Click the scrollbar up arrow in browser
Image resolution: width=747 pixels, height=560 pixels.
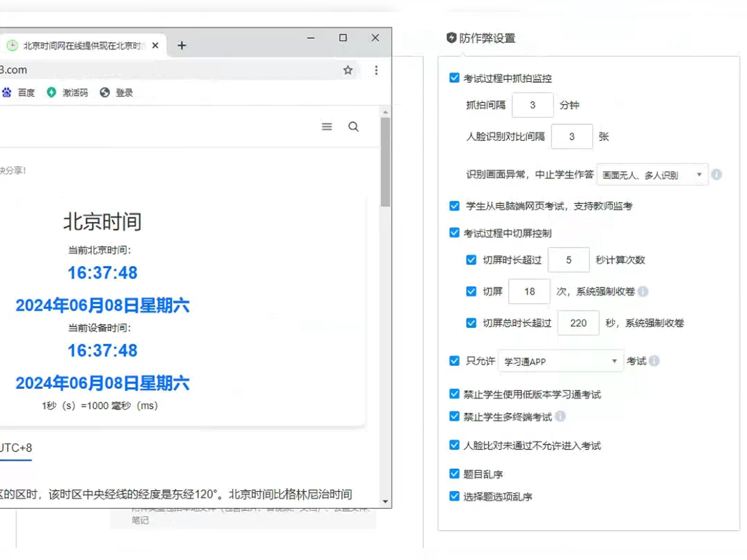[385, 112]
